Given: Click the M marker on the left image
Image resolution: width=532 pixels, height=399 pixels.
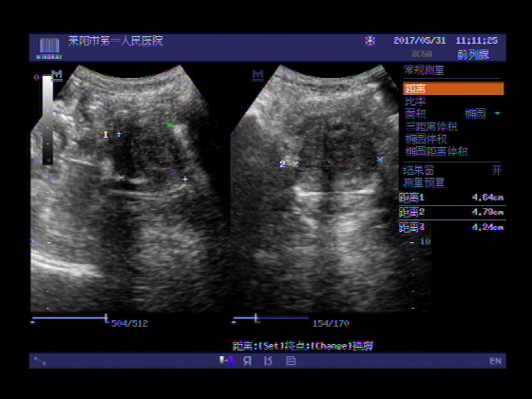Looking at the screenshot, I should [57, 74].
